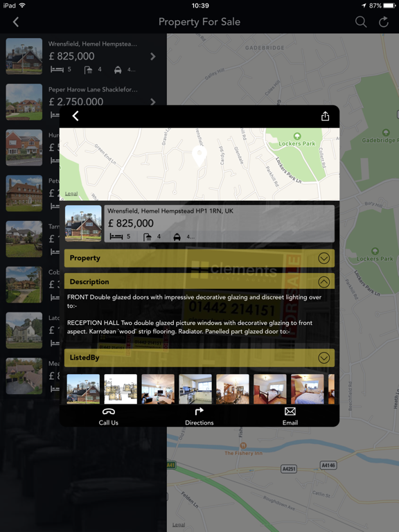Tap the RECEPTION HALL description paragraph
The height and width of the screenshot is (532, 399).
point(190,327)
